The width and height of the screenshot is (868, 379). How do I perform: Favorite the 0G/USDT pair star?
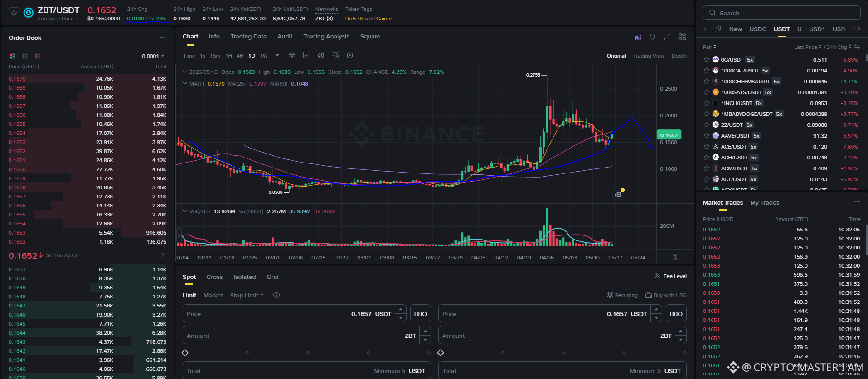click(x=706, y=59)
